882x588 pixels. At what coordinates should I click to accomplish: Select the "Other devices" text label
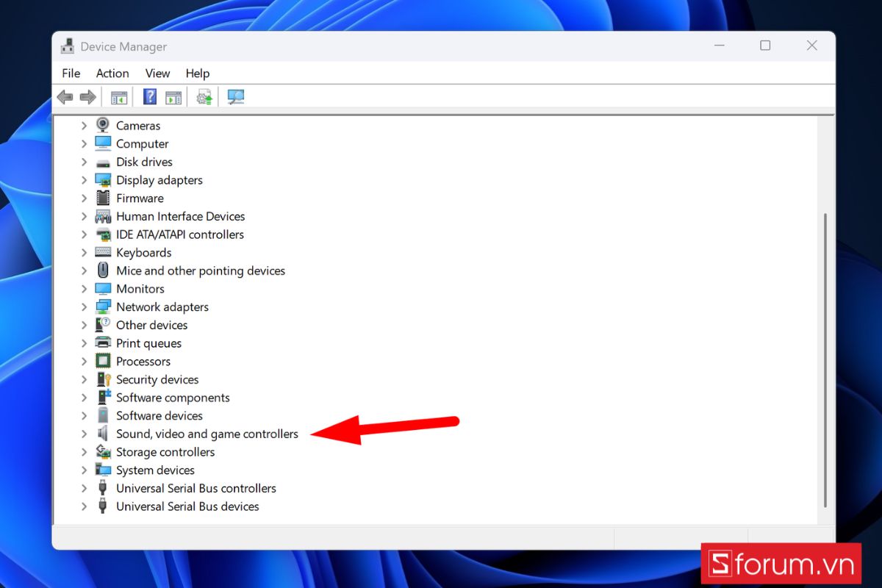point(151,325)
